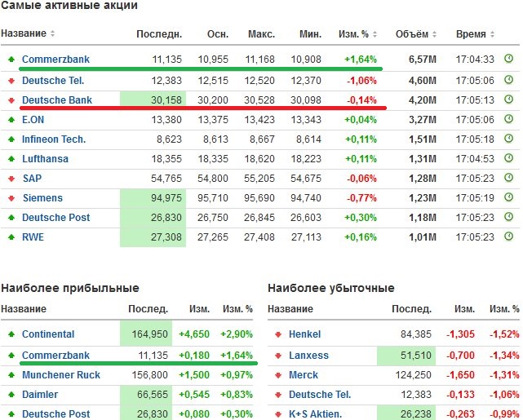Click green up arrow beside Commerzbank in active stocks
The height and width of the screenshot is (420, 523).
(11, 60)
